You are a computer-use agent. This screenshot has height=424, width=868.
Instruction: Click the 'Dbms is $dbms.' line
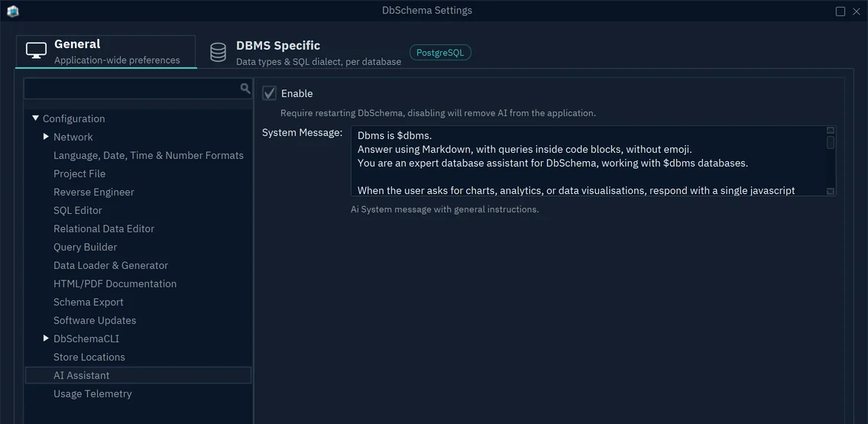[x=394, y=135]
